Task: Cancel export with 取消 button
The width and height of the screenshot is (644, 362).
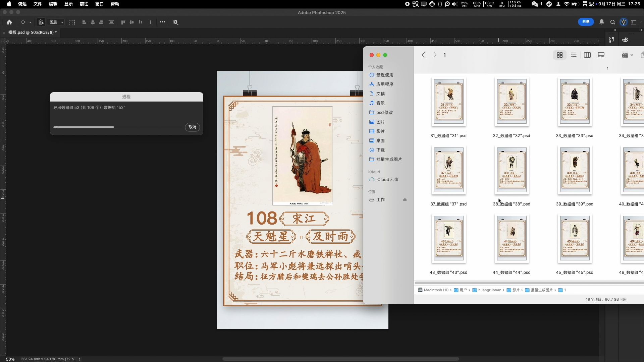Action: pos(192,127)
